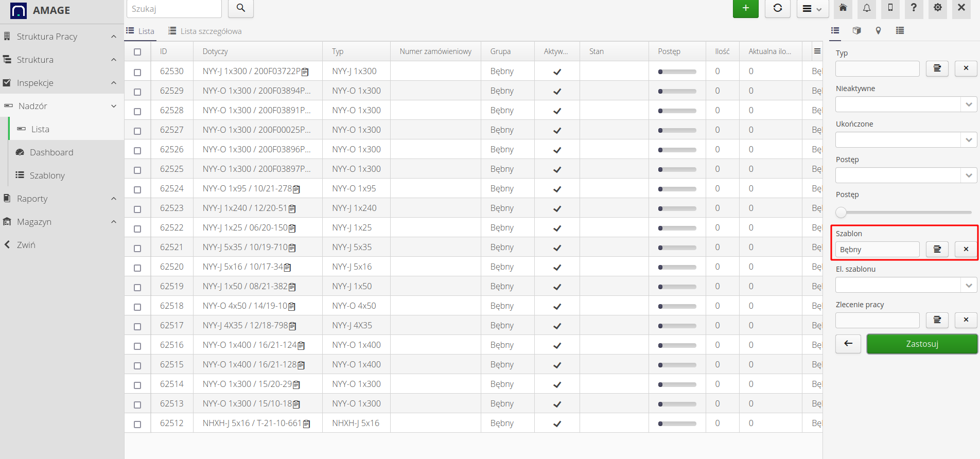Viewport: 980px width, 459px height.
Task: Open Dashboard in the Nadzór menu
Action: 51,152
